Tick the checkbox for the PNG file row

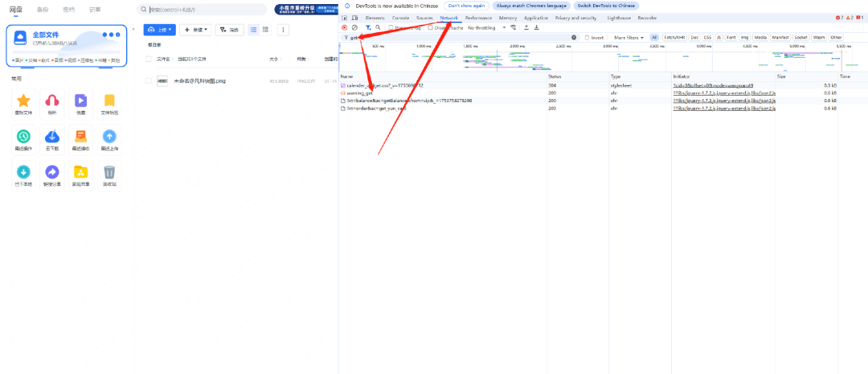pos(149,81)
